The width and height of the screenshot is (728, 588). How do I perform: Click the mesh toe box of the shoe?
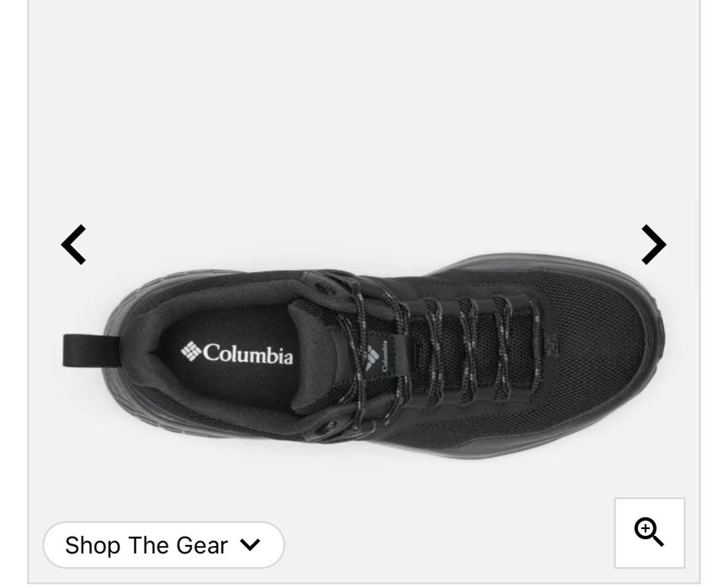pos(599,352)
